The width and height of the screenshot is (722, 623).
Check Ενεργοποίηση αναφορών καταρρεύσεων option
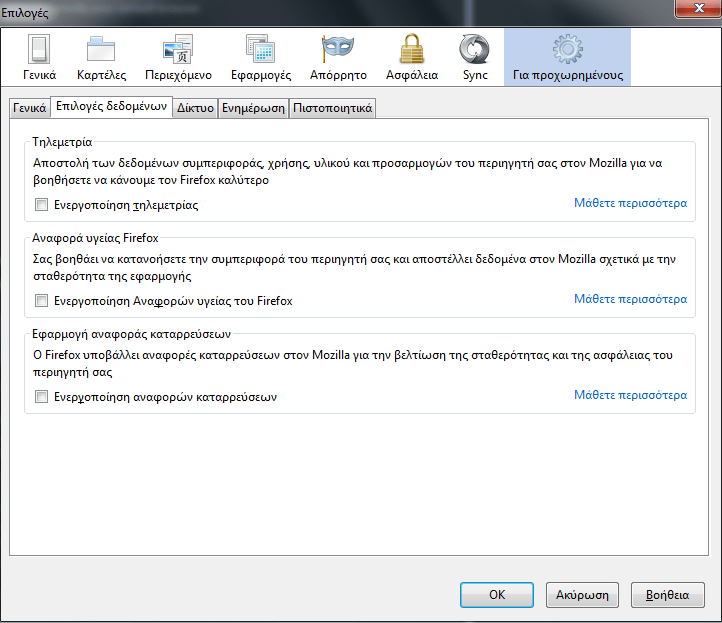[42, 396]
